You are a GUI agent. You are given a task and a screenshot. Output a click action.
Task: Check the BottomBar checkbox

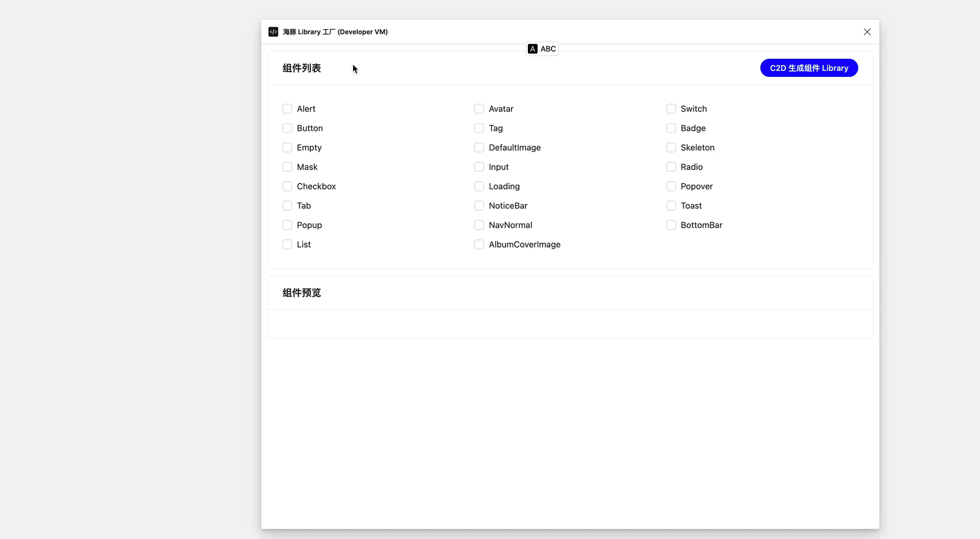671,225
